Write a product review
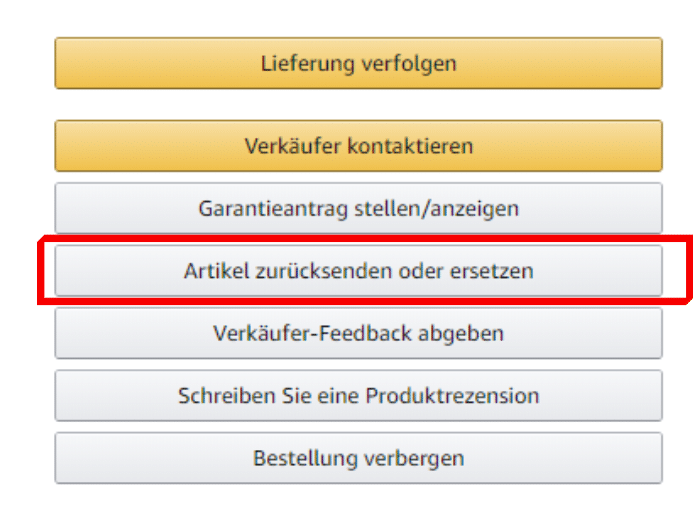 (358, 396)
